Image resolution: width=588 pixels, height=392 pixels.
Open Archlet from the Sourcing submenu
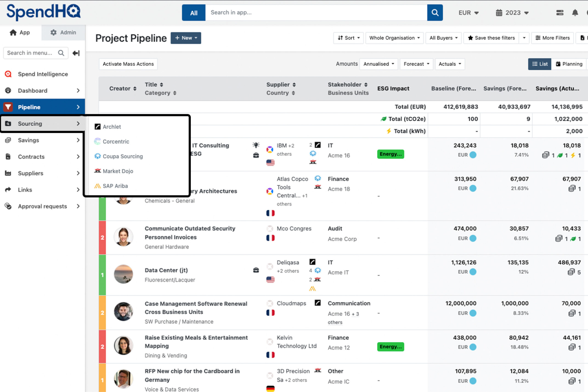[x=111, y=127]
